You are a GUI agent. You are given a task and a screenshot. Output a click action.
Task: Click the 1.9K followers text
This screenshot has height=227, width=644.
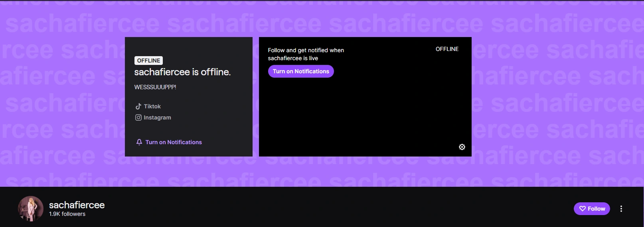67,214
